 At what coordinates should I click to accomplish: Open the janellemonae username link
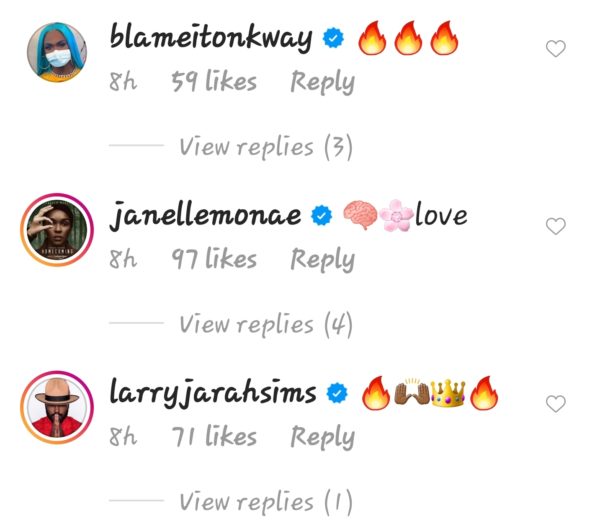pyautogui.click(x=205, y=216)
